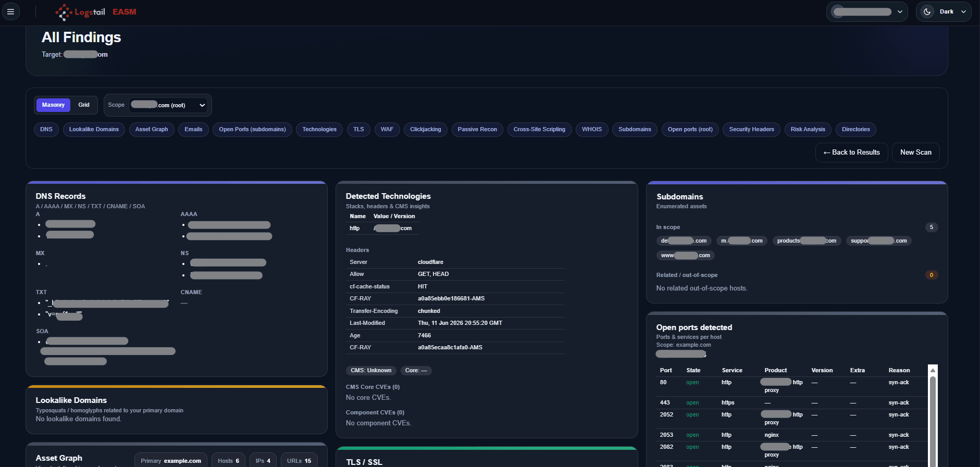This screenshot has width=980, height=467.
Task: Switch to Masonry layout view
Action: pyautogui.click(x=53, y=105)
